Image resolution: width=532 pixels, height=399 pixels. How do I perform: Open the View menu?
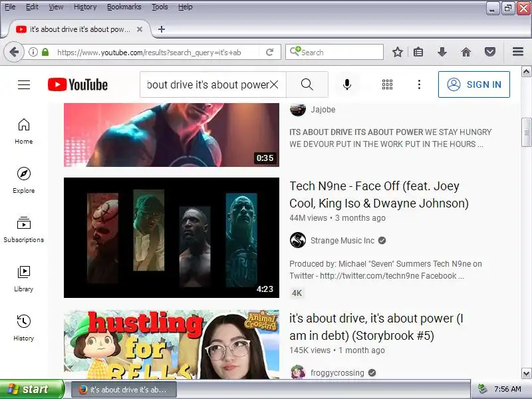click(56, 7)
